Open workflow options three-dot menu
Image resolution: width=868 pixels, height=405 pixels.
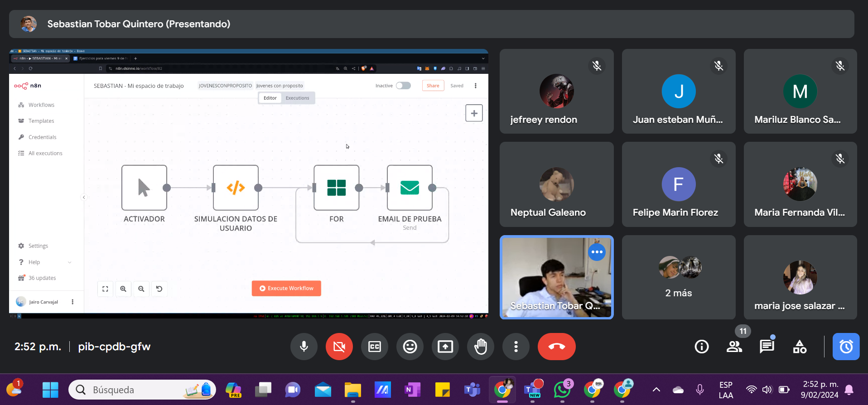[475, 86]
